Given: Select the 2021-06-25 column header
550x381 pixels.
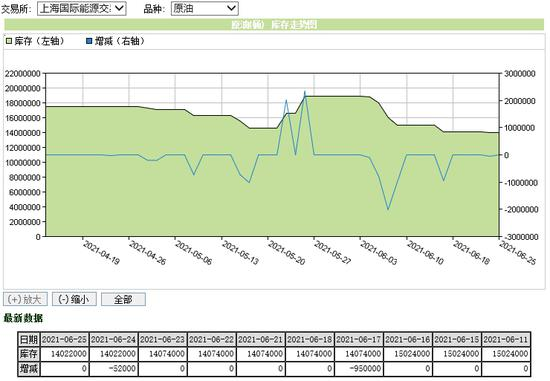Looking at the screenshot, I should point(65,339).
